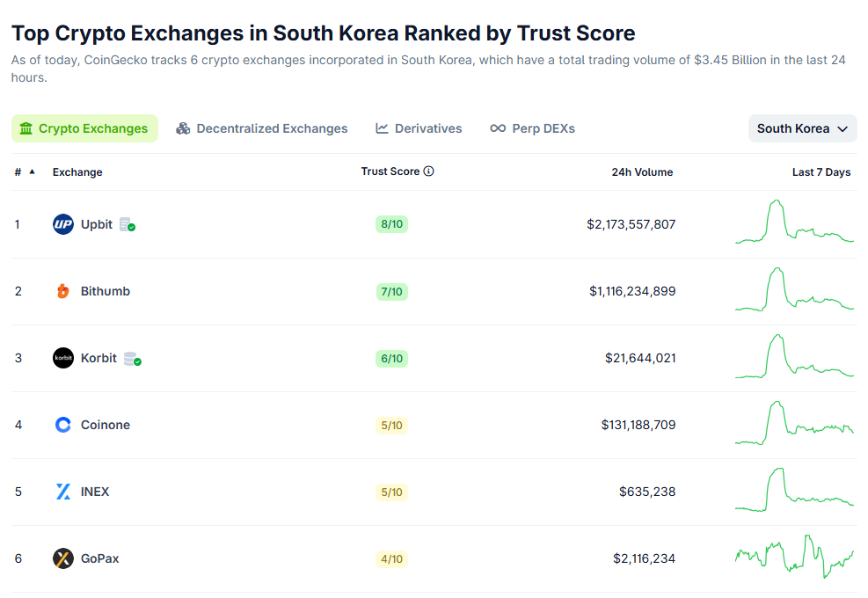Click the bank icon on Crypto Exchanges tab

(x=26, y=128)
